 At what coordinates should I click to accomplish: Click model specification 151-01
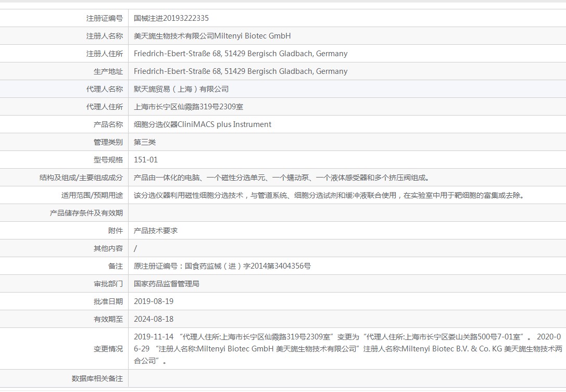point(146,159)
